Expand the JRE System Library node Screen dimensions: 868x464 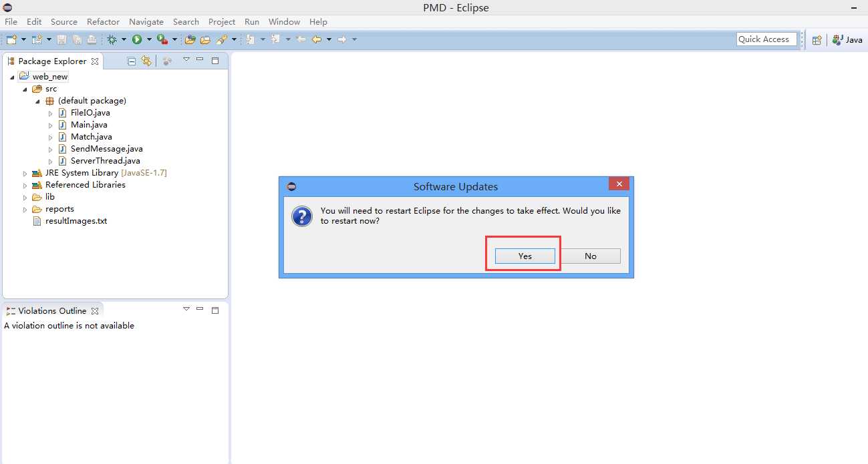pyautogui.click(x=25, y=173)
